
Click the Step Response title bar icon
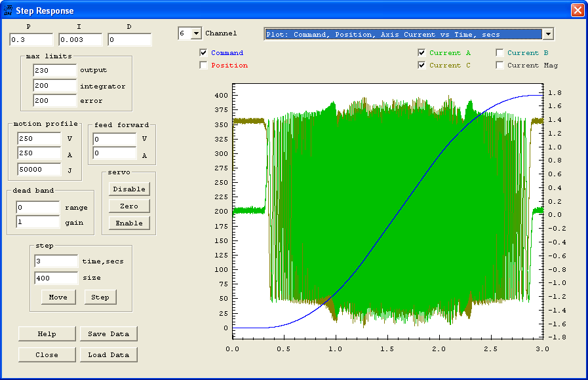point(9,10)
